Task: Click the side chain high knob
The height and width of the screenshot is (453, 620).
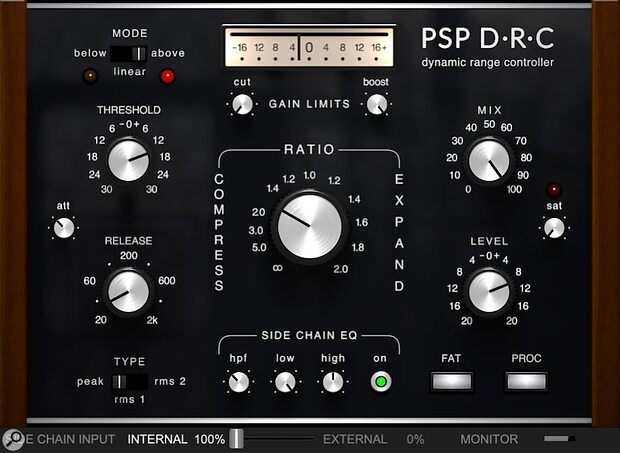Action: [x=333, y=382]
